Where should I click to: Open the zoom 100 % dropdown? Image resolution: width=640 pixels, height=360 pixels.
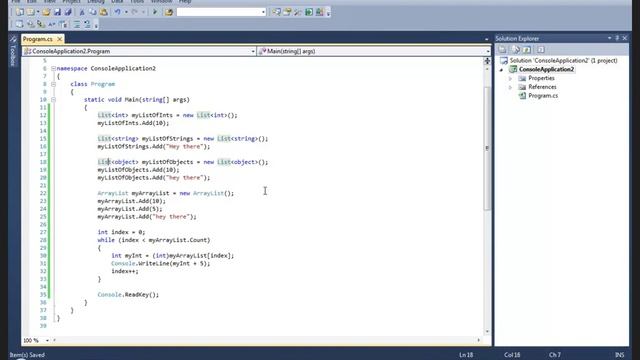pyautogui.click(x=47, y=340)
